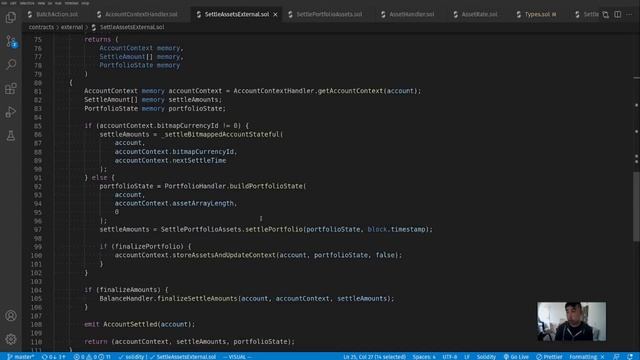Open the feedback icon in status bar
The width and height of the screenshot is (640, 360).
click(616, 356)
